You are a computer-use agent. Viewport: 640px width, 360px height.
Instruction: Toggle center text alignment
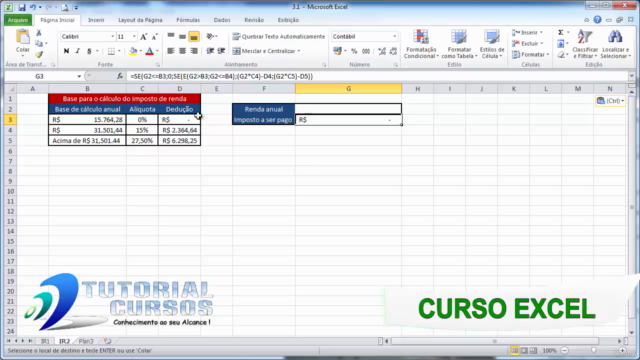[182, 51]
